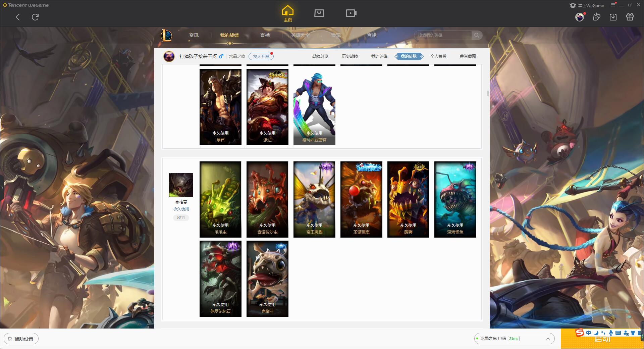Click the Sogou input S logo
Image resolution: width=644 pixels, height=349 pixels.
[580, 333]
